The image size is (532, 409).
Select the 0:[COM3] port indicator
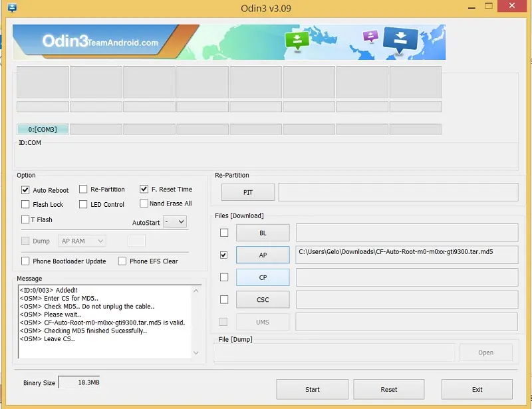click(x=43, y=129)
